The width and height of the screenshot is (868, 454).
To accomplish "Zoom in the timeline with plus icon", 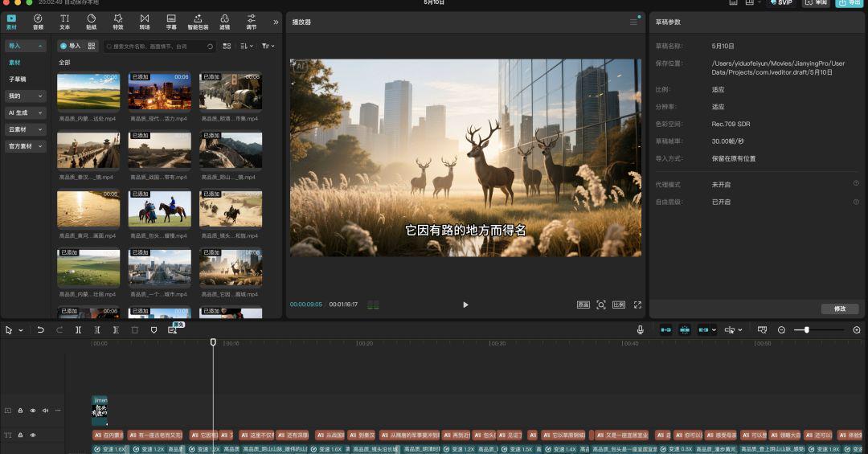I will [857, 330].
